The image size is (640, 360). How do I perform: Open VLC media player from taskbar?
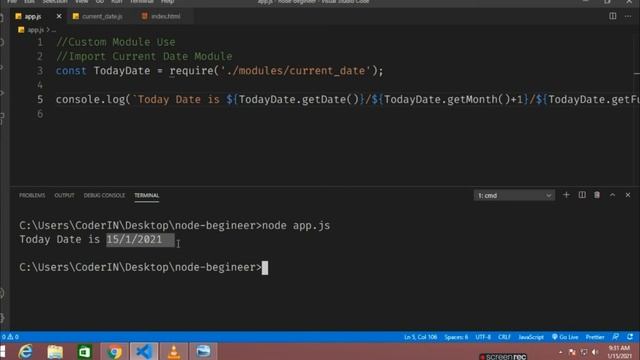(x=173, y=351)
